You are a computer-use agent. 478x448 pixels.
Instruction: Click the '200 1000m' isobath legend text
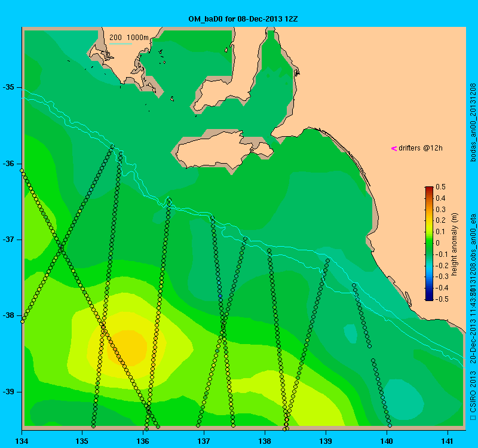point(129,38)
